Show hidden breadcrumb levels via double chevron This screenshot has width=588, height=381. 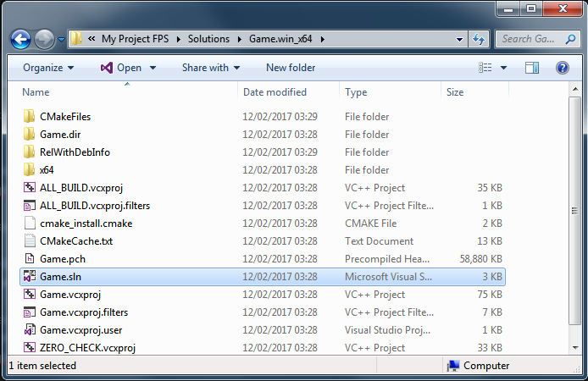pos(92,39)
